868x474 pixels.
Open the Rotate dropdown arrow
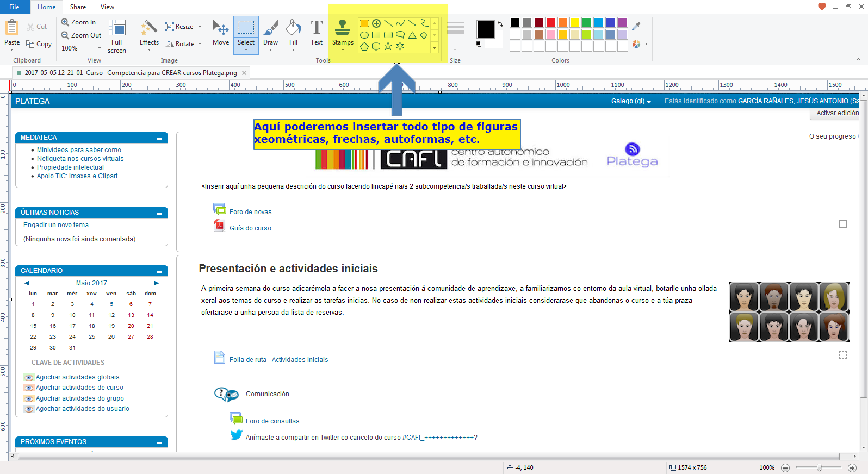pyautogui.click(x=200, y=44)
